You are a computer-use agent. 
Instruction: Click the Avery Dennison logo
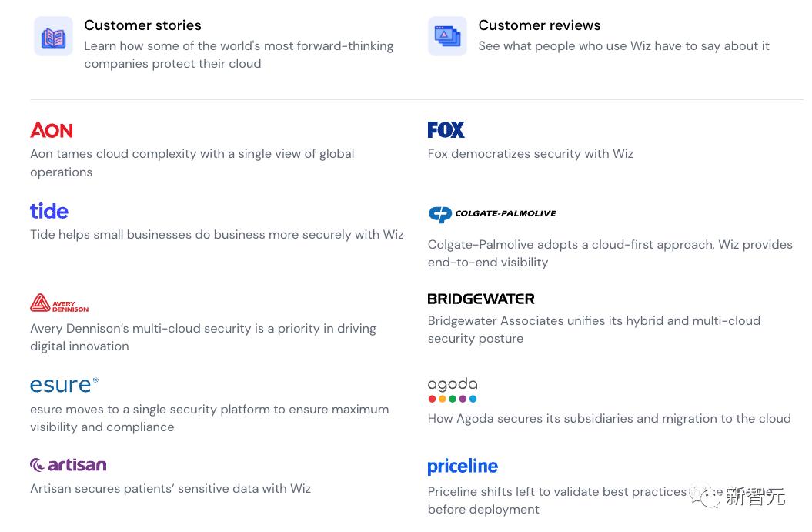pyautogui.click(x=59, y=303)
